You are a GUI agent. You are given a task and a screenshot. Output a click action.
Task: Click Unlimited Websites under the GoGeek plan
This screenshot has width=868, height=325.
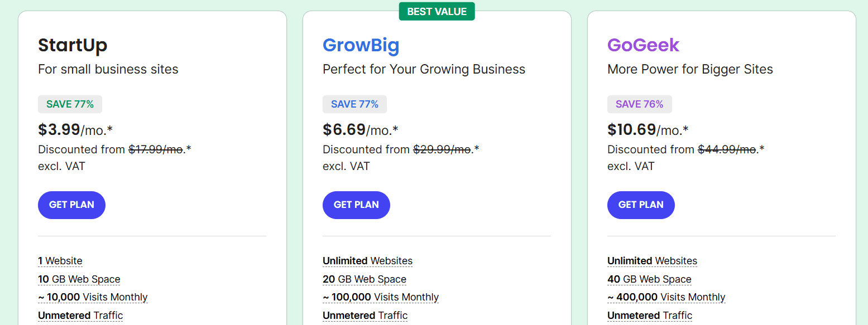[652, 260]
